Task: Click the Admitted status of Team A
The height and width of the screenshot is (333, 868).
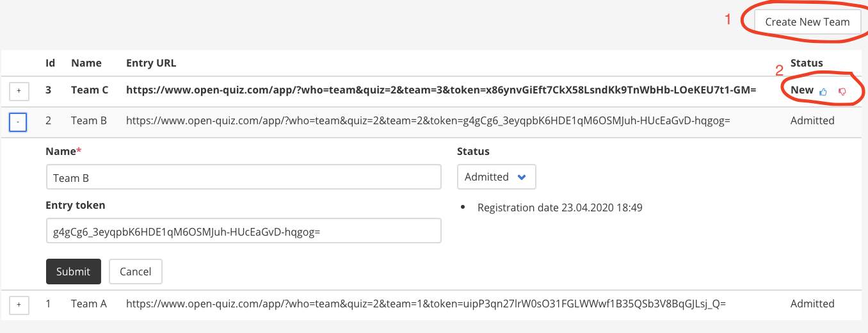Action: (x=812, y=304)
